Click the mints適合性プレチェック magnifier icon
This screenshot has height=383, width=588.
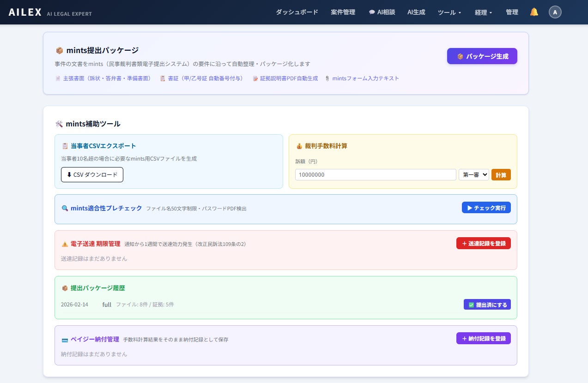click(x=65, y=208)
